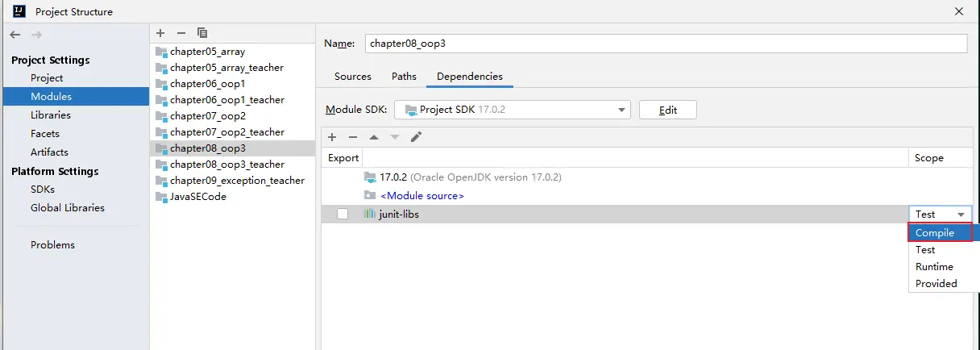
Task: Select Provided scope option
Action: click(936, 284)
